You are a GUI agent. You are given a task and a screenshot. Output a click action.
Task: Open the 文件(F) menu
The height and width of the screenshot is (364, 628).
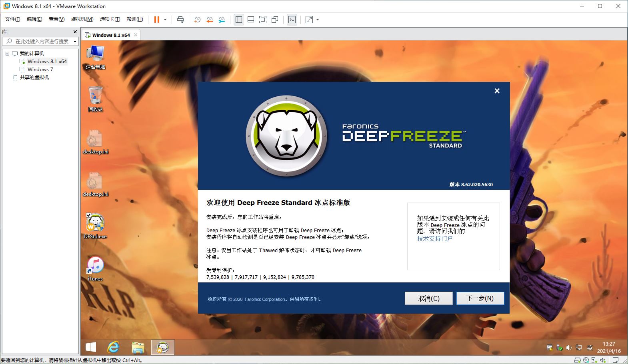tap(12, 19)
